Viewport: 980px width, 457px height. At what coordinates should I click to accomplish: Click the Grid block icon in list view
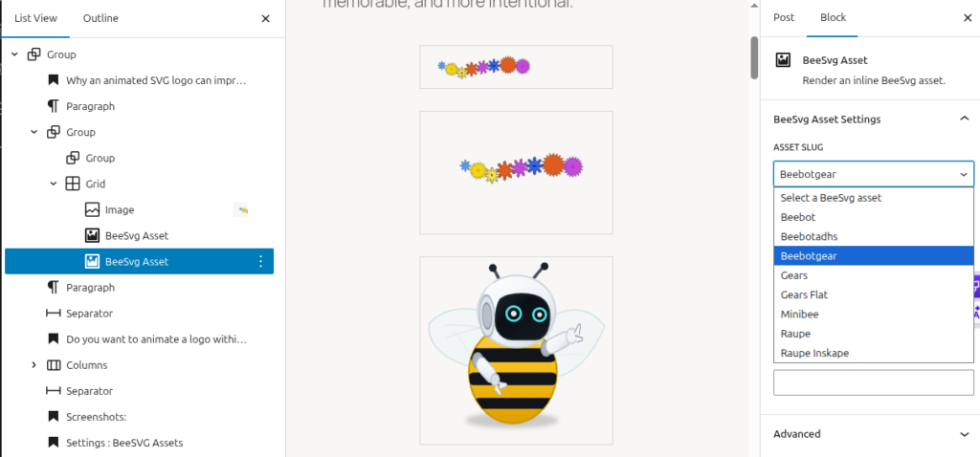tap(73, 185)
